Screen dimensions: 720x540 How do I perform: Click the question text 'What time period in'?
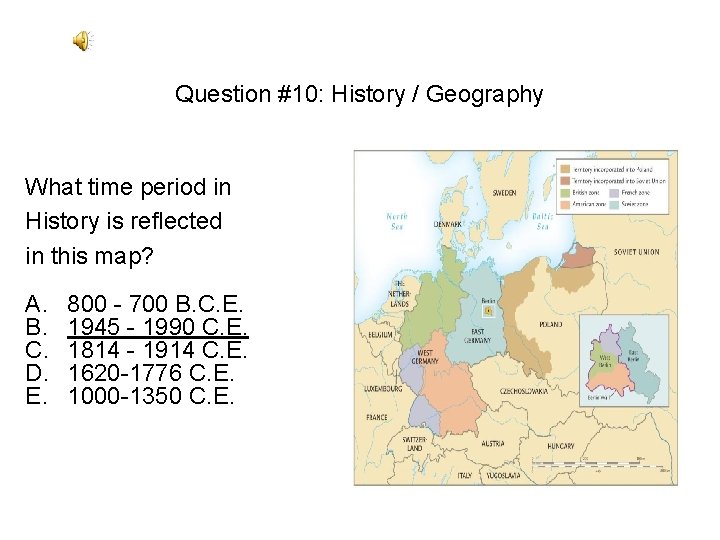pyautogui.click(x=128, y=187)
